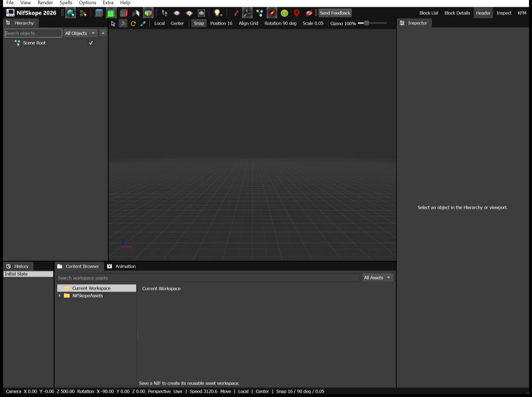Screen dimensions: 532x397
Task: Take a viewport screenshot with camera icon
Action: (x=201, y=13)
